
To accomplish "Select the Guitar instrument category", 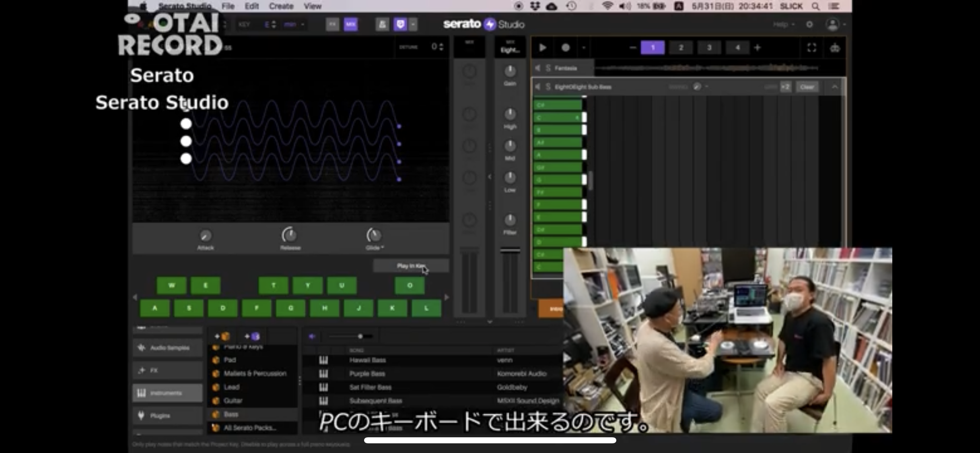I will (x=252, y=401).
